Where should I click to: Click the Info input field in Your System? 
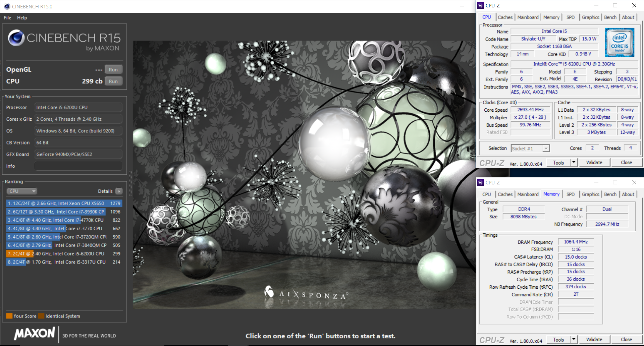[78, 166]
